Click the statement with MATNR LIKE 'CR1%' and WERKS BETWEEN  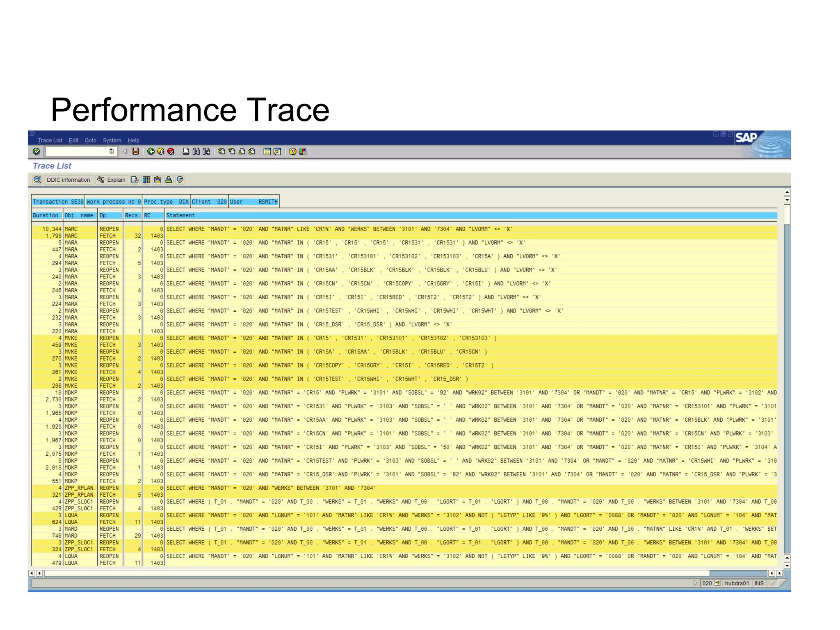pyautogui.click(x=339, y=229)
